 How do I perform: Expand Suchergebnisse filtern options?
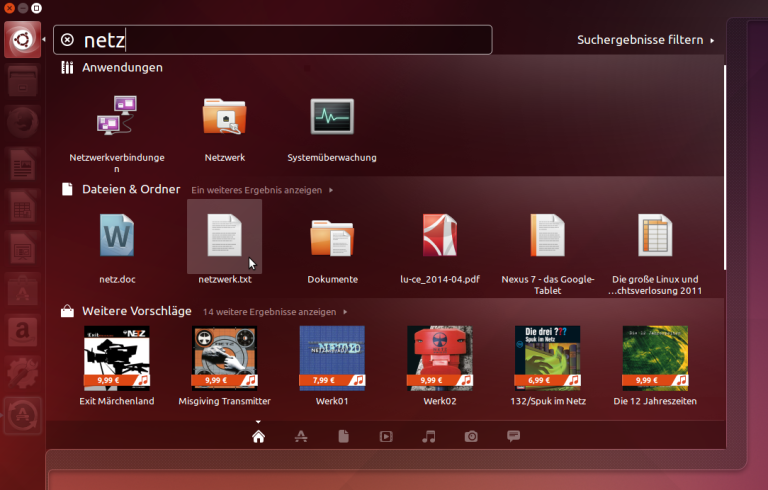pos(646,40)
